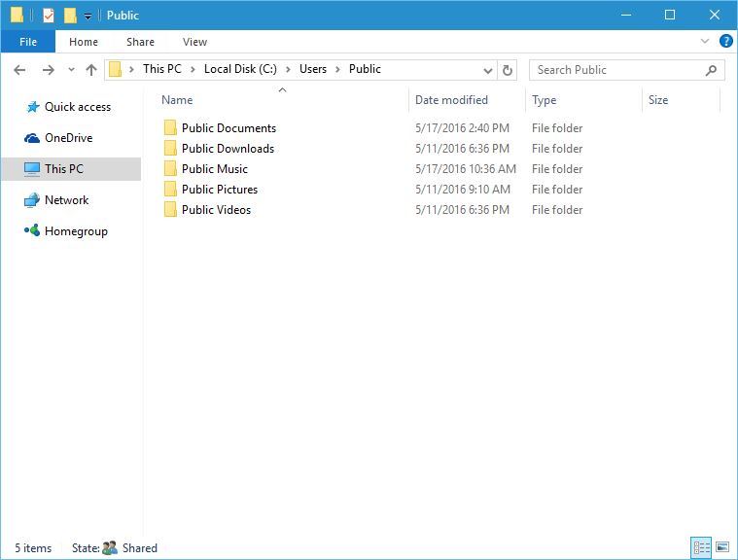Screen dimensions: 738x560
Task: Click the This PC monitor icon
Action: click(31, 169)
